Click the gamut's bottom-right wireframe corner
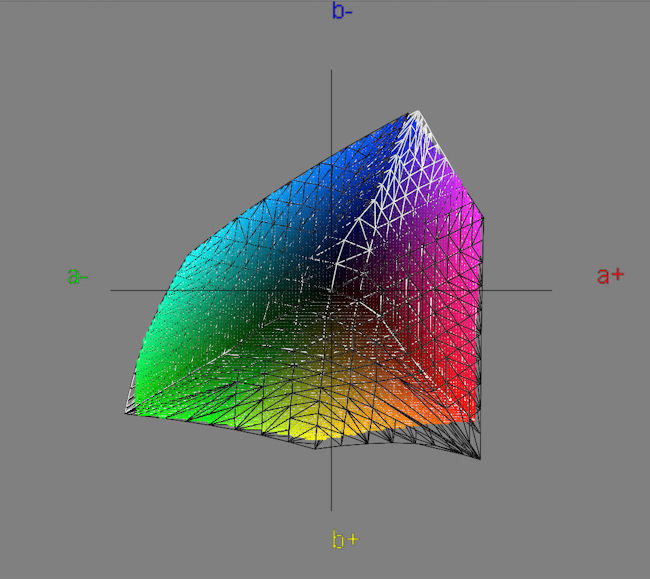650x579 pixels. click(x=480, y=458)
